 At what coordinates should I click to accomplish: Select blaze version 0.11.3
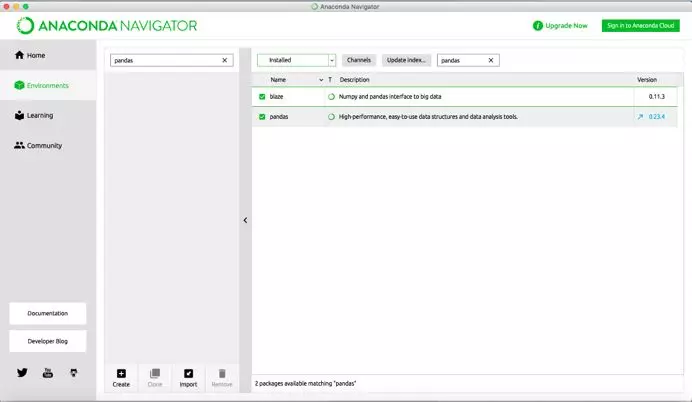pyautogui.click(x=657, y=96)
